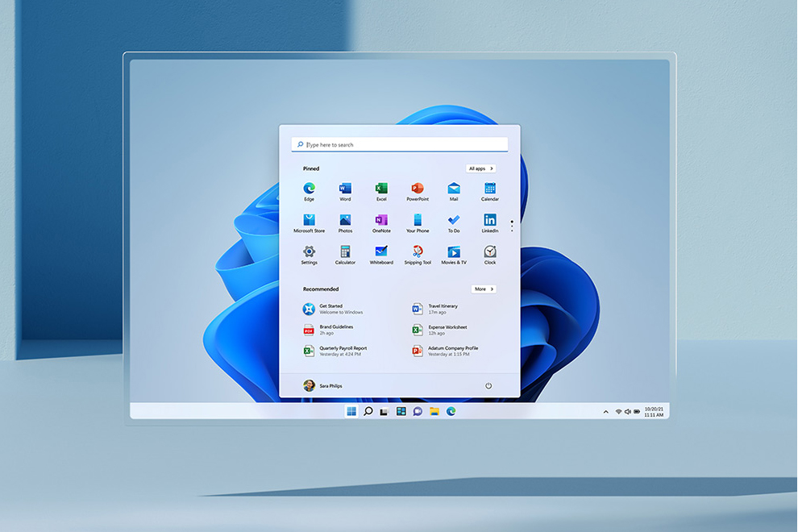Open the Calendar app
798x532 pixels.
pyautogui.click(x=489, y=191)
